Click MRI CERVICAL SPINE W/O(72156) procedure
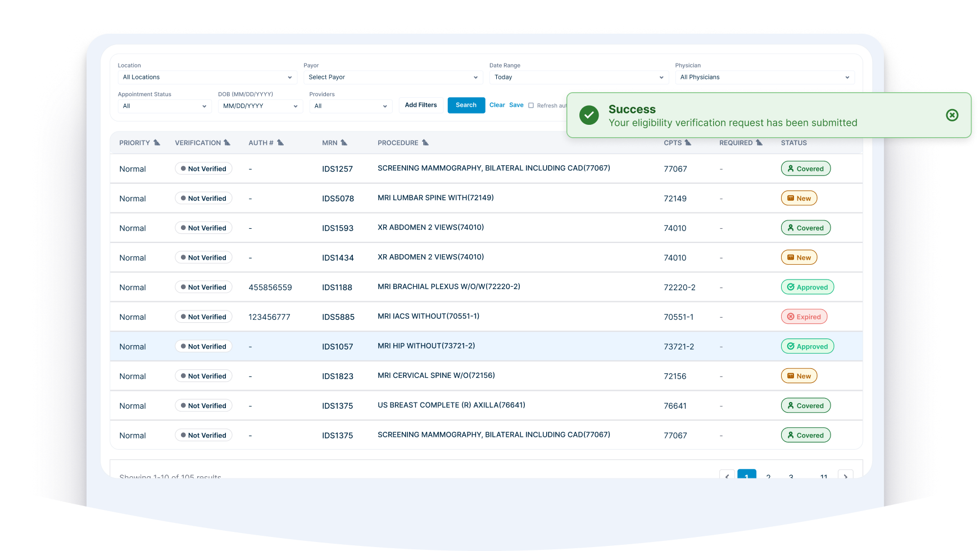This screenshot has width=980, height=551. click(436, 376)
